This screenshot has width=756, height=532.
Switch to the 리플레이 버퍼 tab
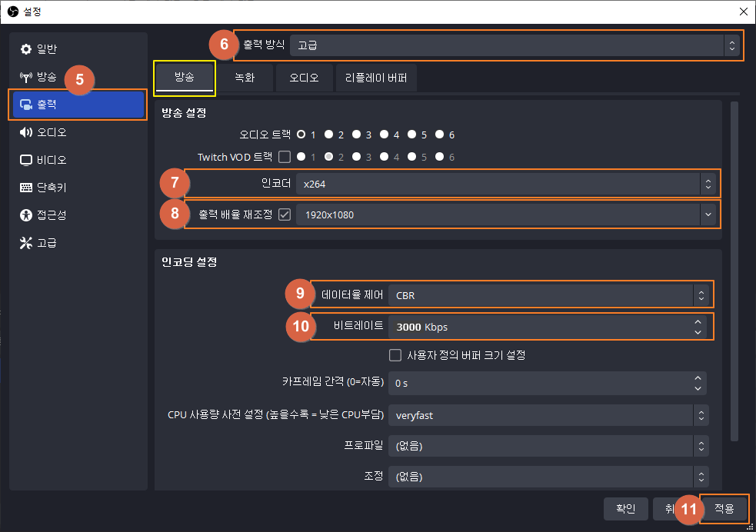pyautogui.click(x=376, y=78)
